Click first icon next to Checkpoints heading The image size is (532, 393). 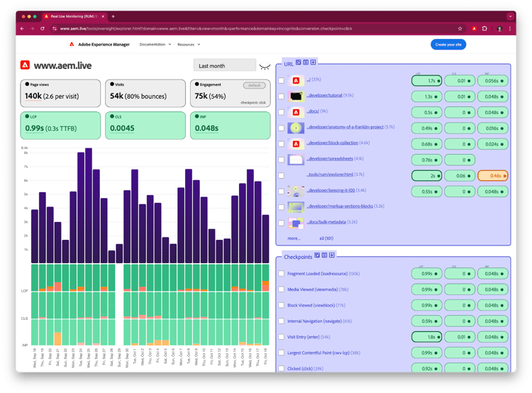pos(317,255)
